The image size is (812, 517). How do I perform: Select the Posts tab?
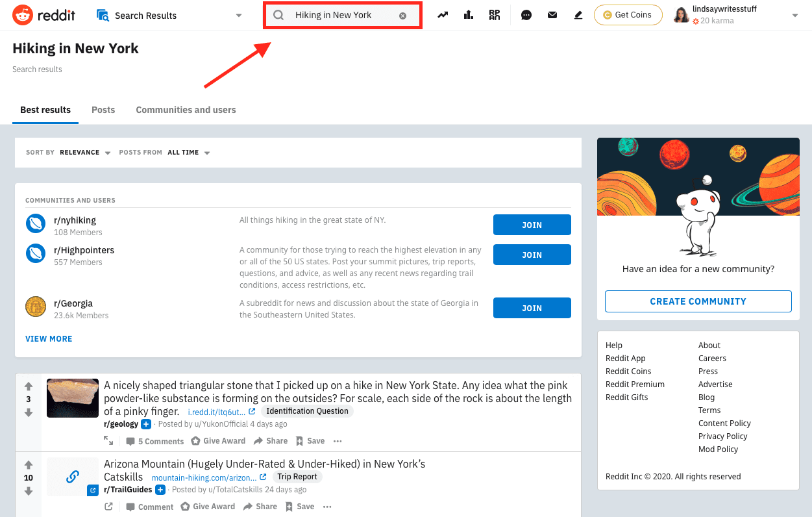(103, 109)
